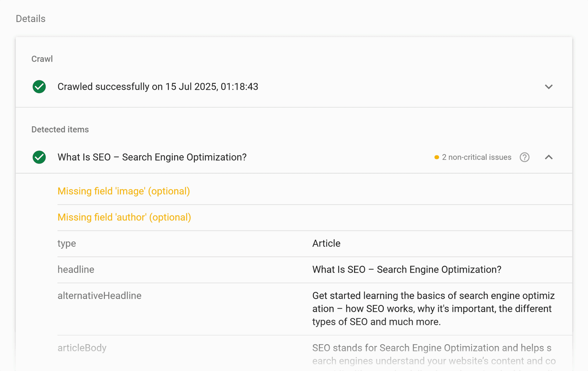Image resolution: width=588 pixels, height=371 pixels.
Task: Click the 'Article' type value
Action: 326,243
